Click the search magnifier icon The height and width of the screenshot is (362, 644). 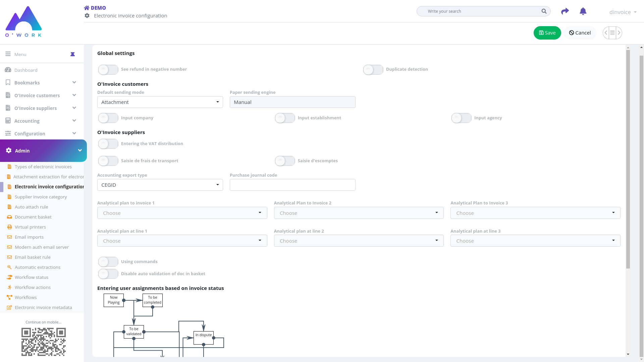[x=544, y=11]
